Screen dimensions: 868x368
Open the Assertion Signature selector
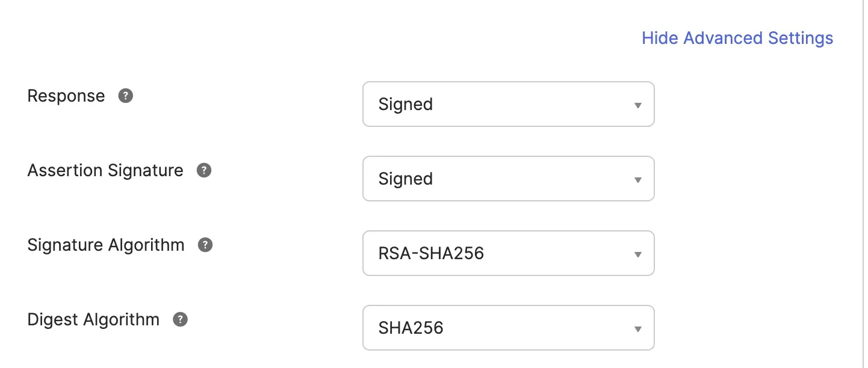click(x=509, y=179)
